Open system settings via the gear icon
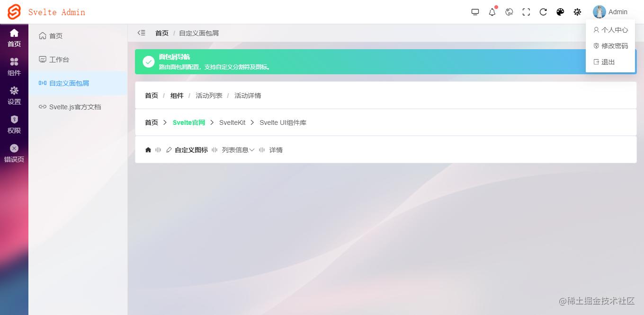644x315 pixels. pyautogui.click(x=577, y=12)
